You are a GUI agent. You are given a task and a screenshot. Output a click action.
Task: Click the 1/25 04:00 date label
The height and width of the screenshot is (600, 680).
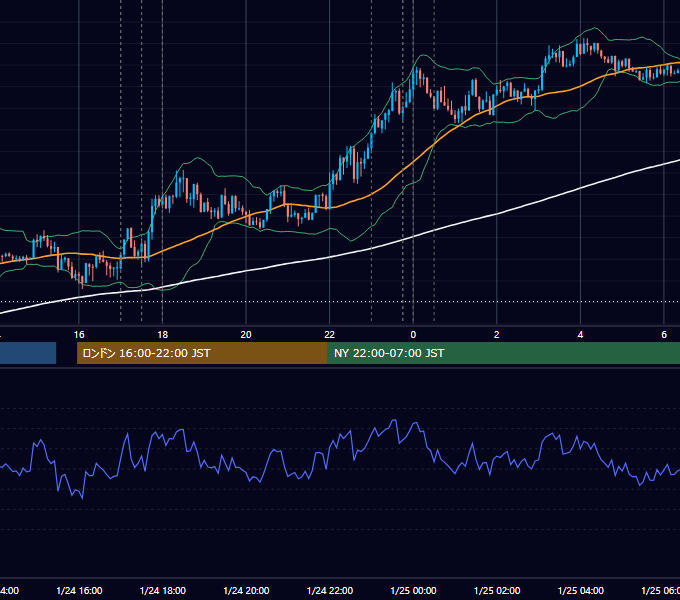click(x=581, y=591)
